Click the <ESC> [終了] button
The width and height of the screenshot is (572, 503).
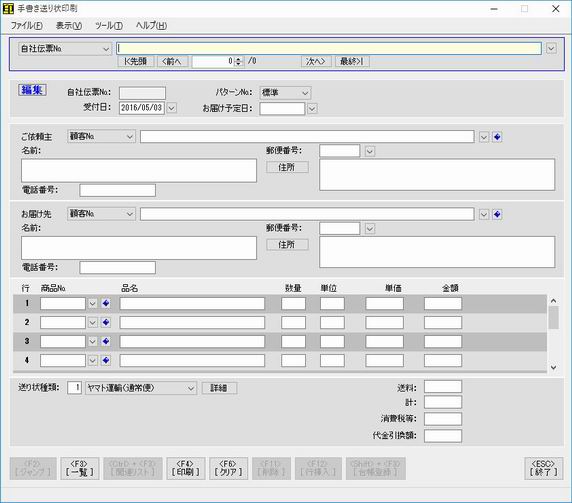pos(544,468)
